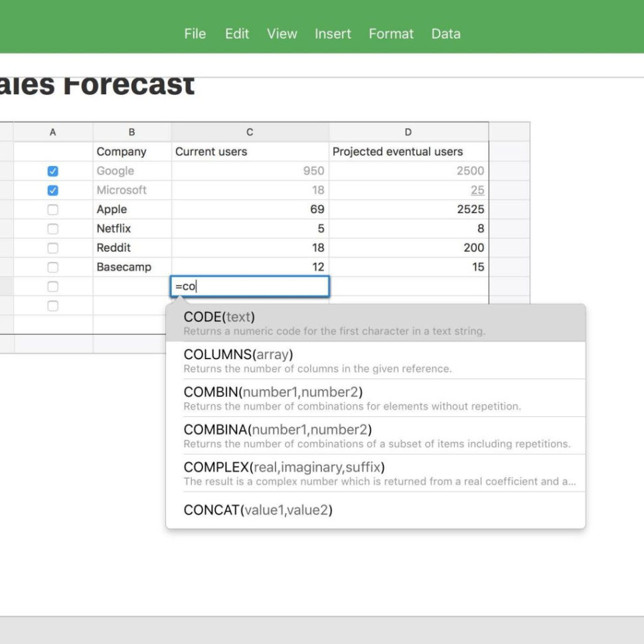
Task: Open the View menu
Action: (x=282, y=33)
